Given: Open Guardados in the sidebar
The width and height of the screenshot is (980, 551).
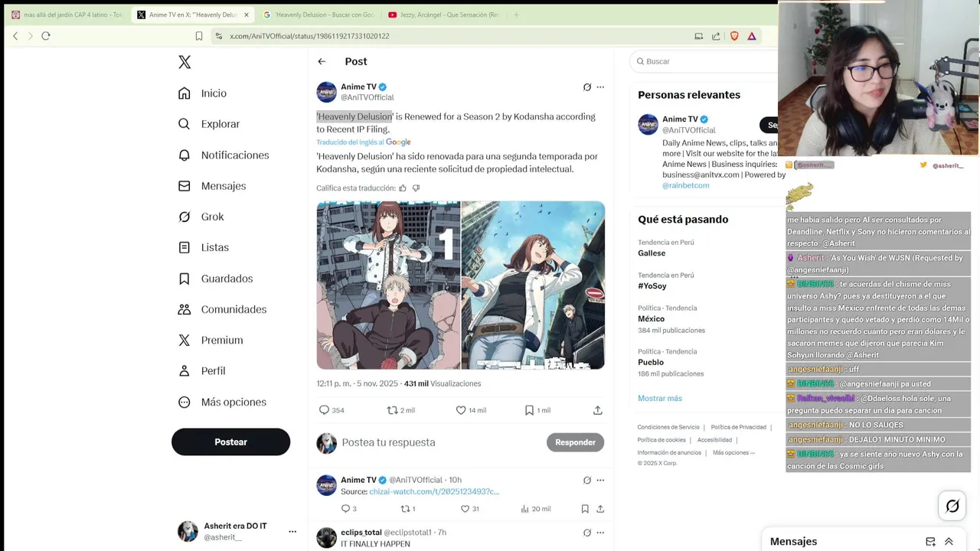Looking at the screenshot, I should 215,279.
